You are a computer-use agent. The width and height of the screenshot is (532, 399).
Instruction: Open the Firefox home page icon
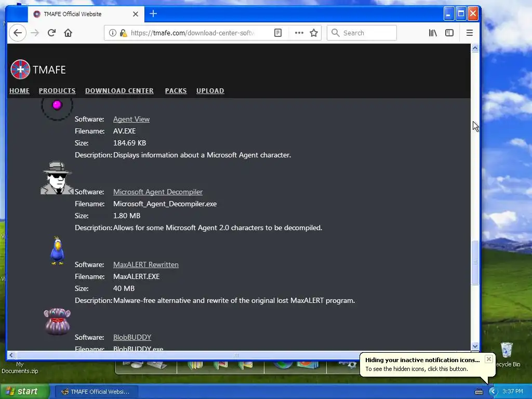click(x=68, y=33)
